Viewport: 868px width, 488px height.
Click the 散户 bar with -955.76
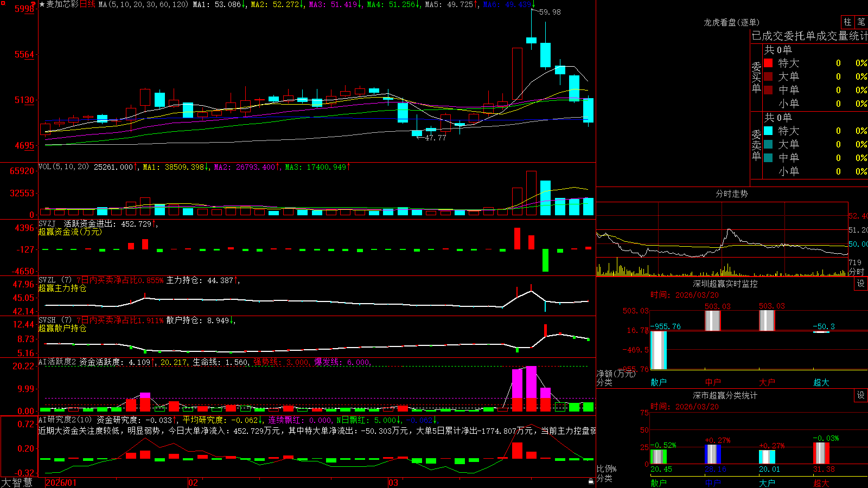pos(659,350)
